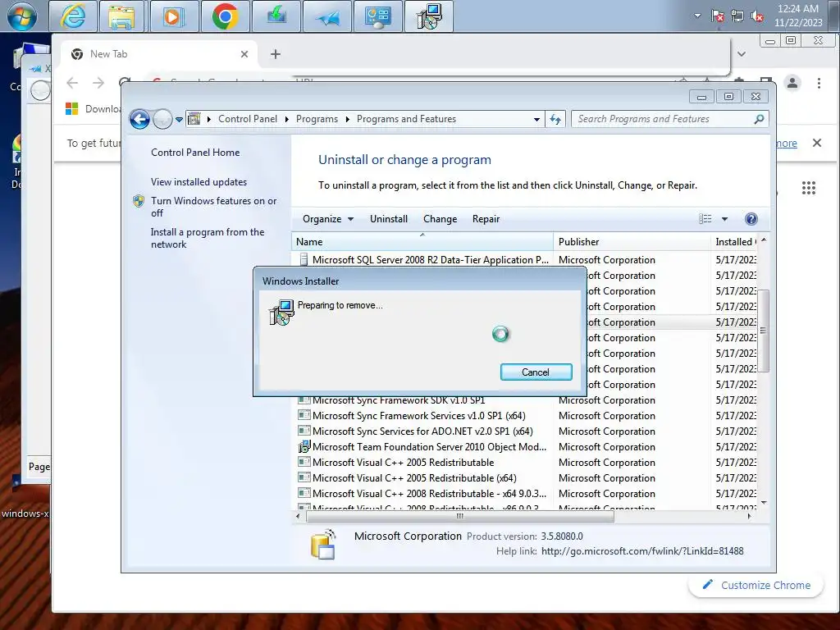Click the volume muted tray icon

tap(757, 16)
